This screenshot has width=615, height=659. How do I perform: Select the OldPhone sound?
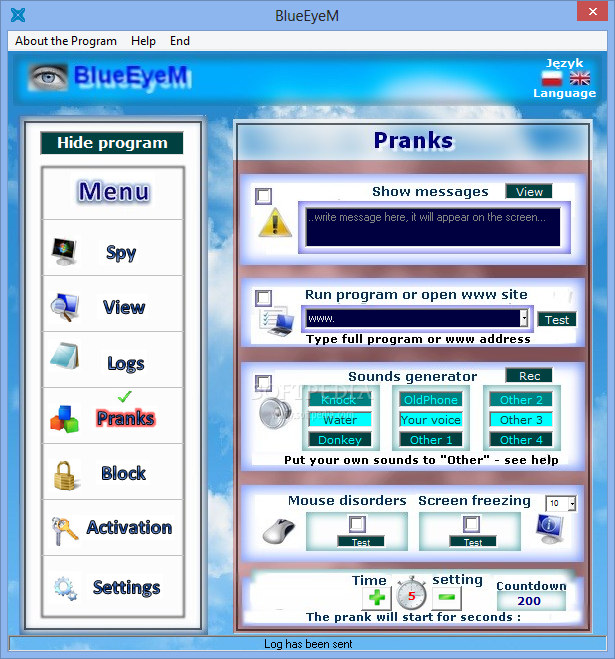[431, 400]
